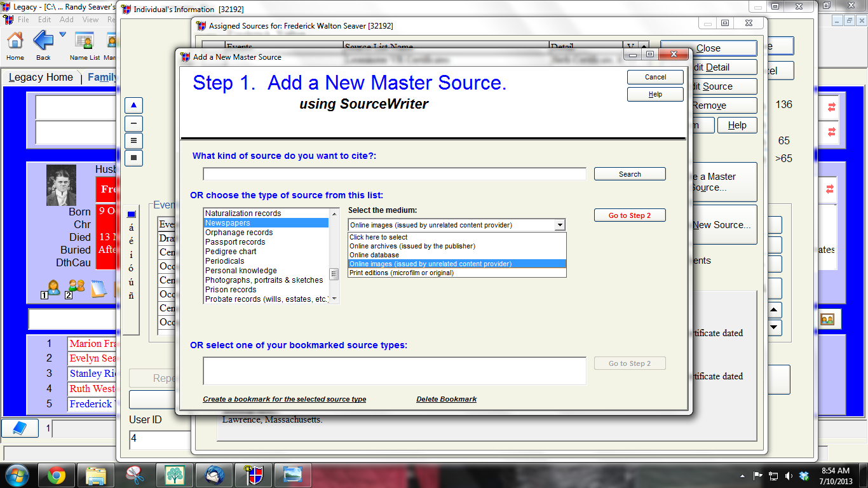Select 'Click here to select' medium option
The image size is (868, 488).
tap(457, 237)
